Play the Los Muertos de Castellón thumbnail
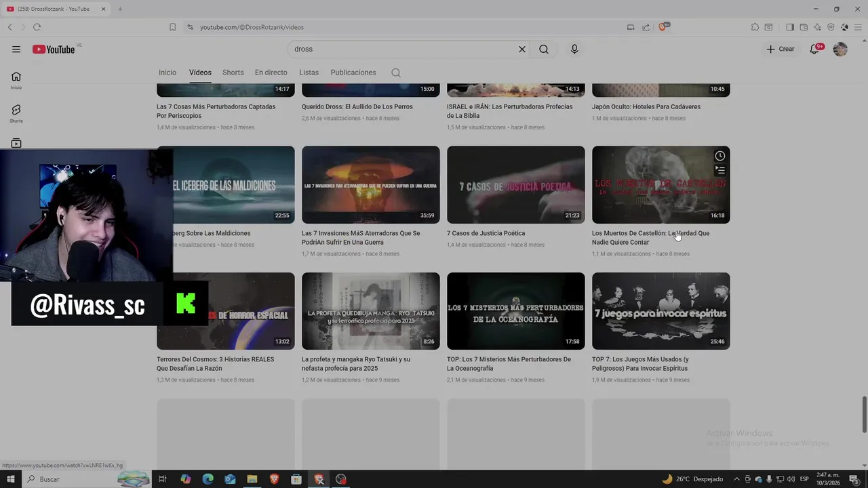 point(660,184)
